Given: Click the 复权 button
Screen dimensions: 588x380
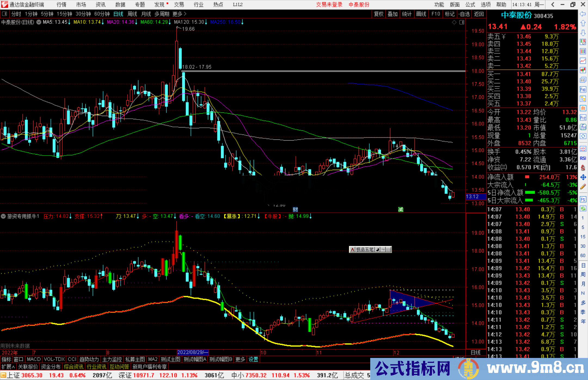Looking at the screenshot, I should click(x=379, y=14).
